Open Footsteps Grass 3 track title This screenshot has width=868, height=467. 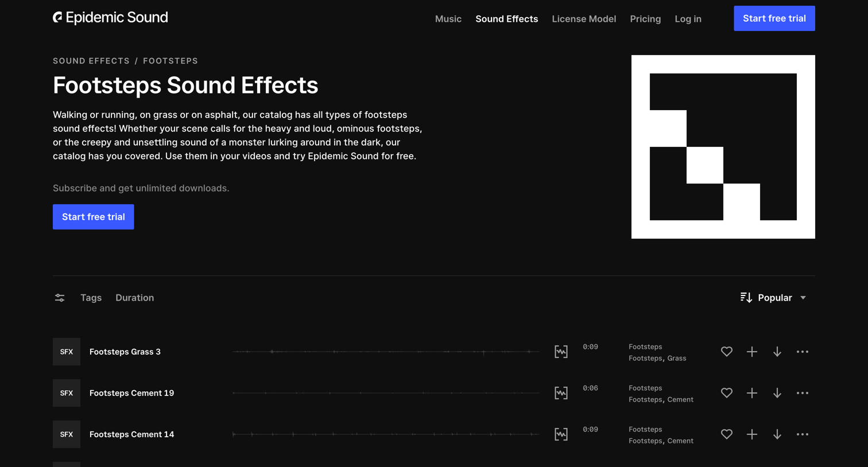[125, 352]
